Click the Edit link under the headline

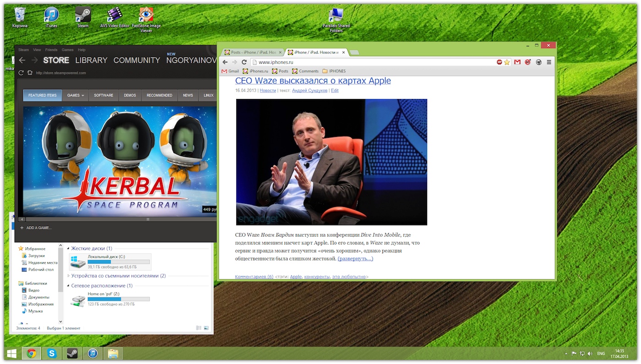click(x=335, y=91)
